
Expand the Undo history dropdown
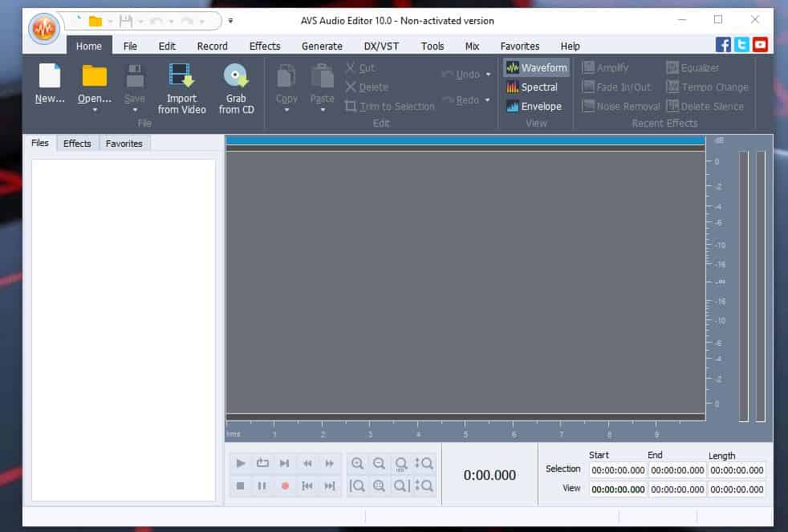pyautogui.click(x=488, y=75)
